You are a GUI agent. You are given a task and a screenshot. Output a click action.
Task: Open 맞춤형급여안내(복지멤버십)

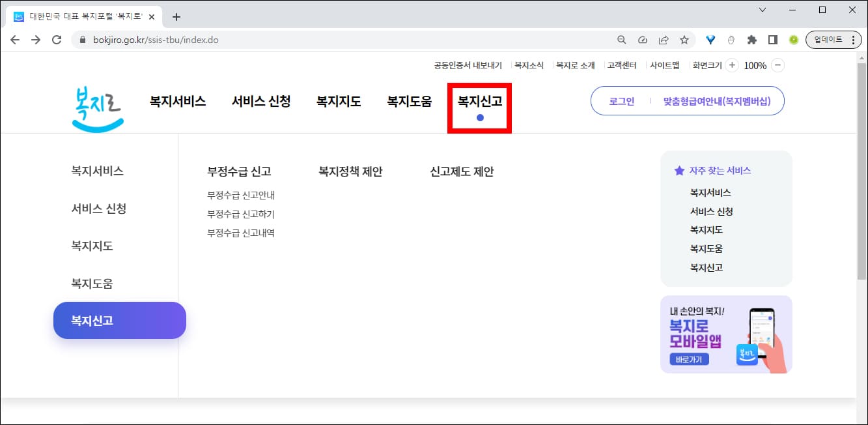[x=716, y=100]
